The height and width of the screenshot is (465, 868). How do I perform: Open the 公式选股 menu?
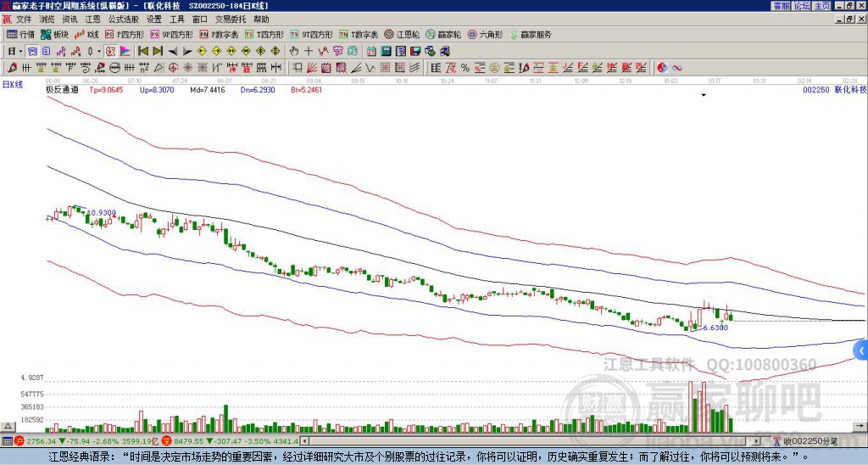click(124, 20)
